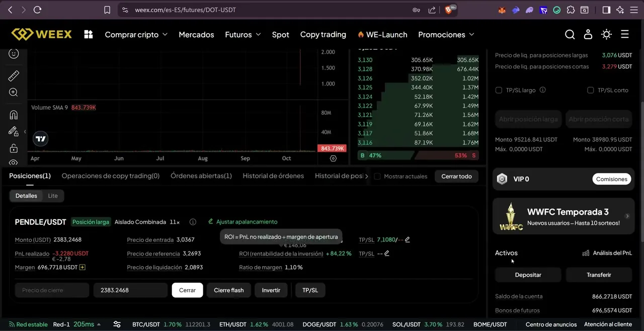644x331 pixels.
Task: Switch to Operaciones de copy trading(0) tab
Action: coord(111,176)
